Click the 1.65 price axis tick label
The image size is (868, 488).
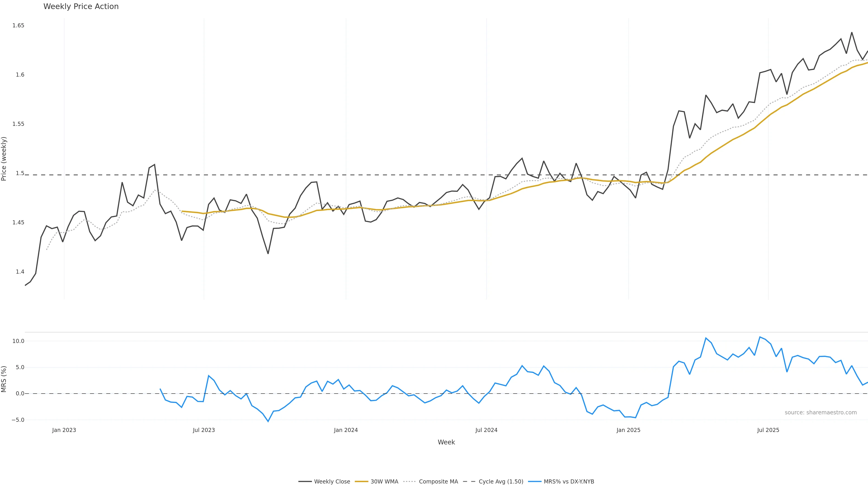18,26
